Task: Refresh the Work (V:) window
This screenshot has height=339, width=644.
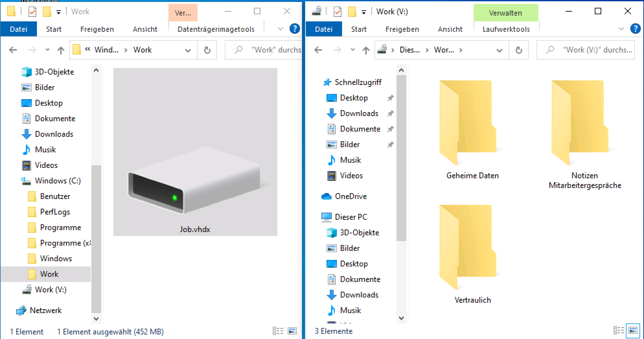Action: (519, 50)
